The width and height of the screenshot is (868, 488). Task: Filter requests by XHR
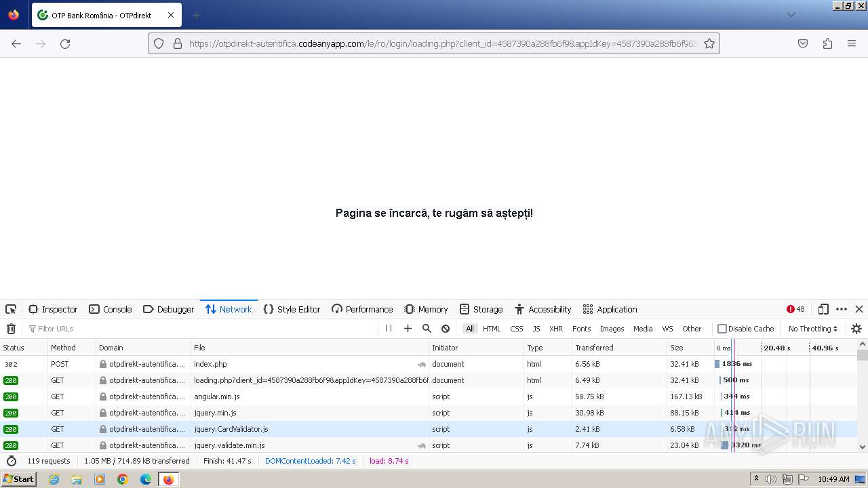click(x=556, y=329)
